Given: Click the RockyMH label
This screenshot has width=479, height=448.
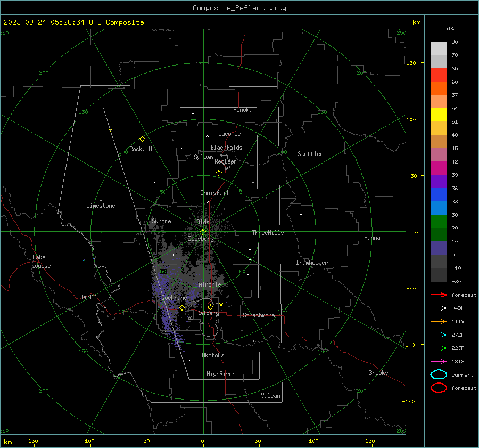Looking at the screenshot, I should click(x=141, y=149).
